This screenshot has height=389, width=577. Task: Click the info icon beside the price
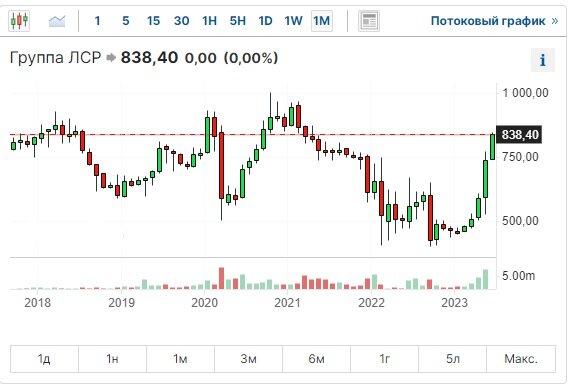[x=543, y=60]
